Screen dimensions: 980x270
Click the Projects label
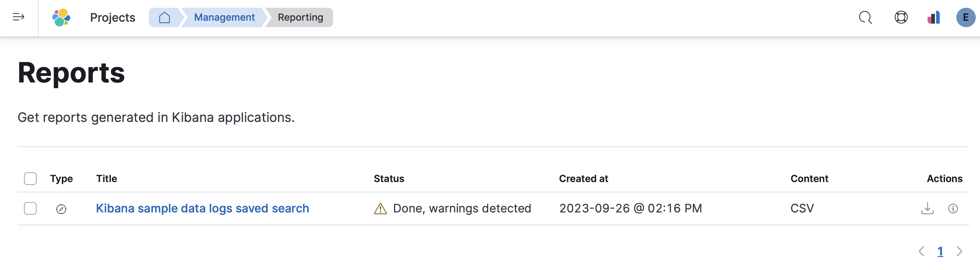(x=112, y=17)
